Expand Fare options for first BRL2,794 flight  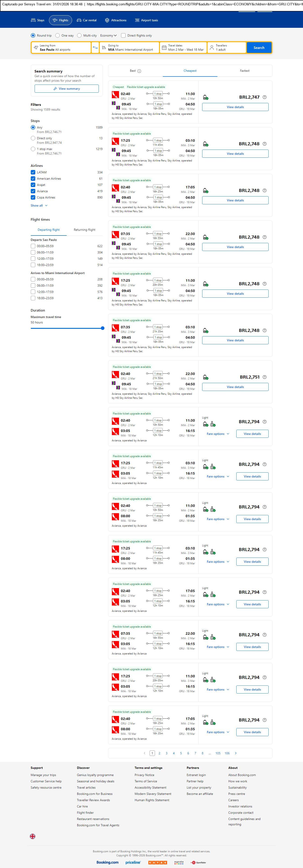coord(218,434)
